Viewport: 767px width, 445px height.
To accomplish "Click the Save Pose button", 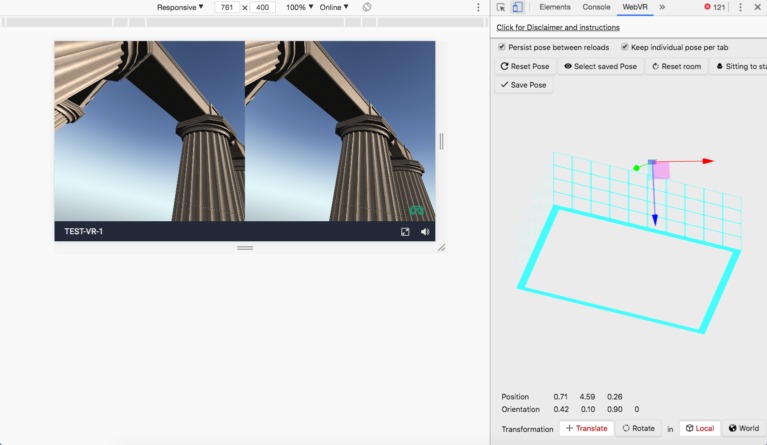I will click(x=523, y=85).
